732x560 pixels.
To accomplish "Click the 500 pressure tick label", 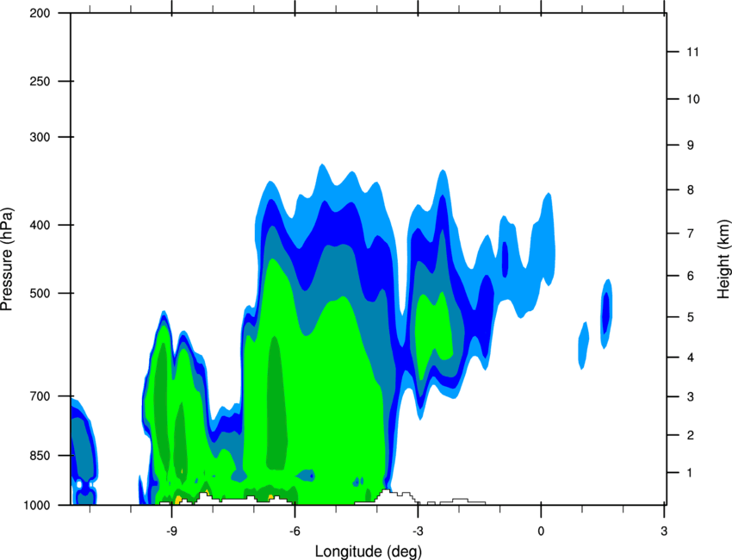I will [40, 293].
